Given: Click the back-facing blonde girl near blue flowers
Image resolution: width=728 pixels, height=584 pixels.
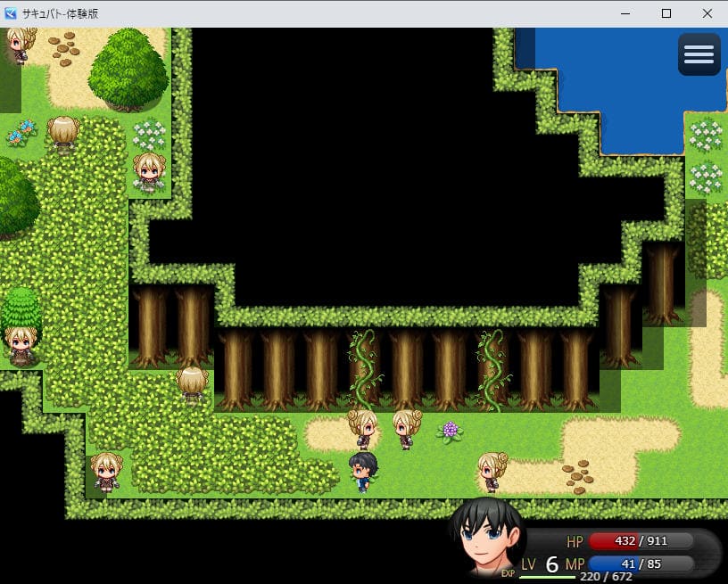Looking at the screenshot, I should click(x=63, y=135).
